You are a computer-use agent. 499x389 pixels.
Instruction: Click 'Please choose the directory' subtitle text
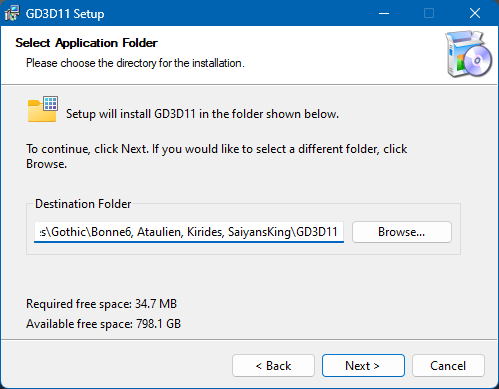(135, 63)
